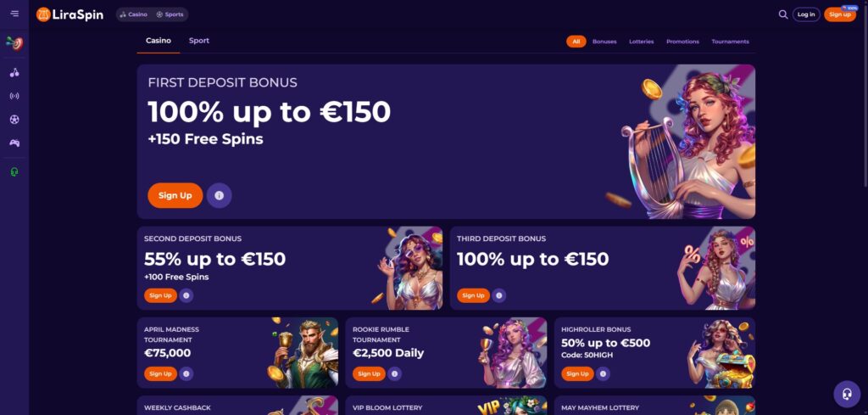
Task: Open the hamburger menu in sidebar
Action: [x=14, y=14]
